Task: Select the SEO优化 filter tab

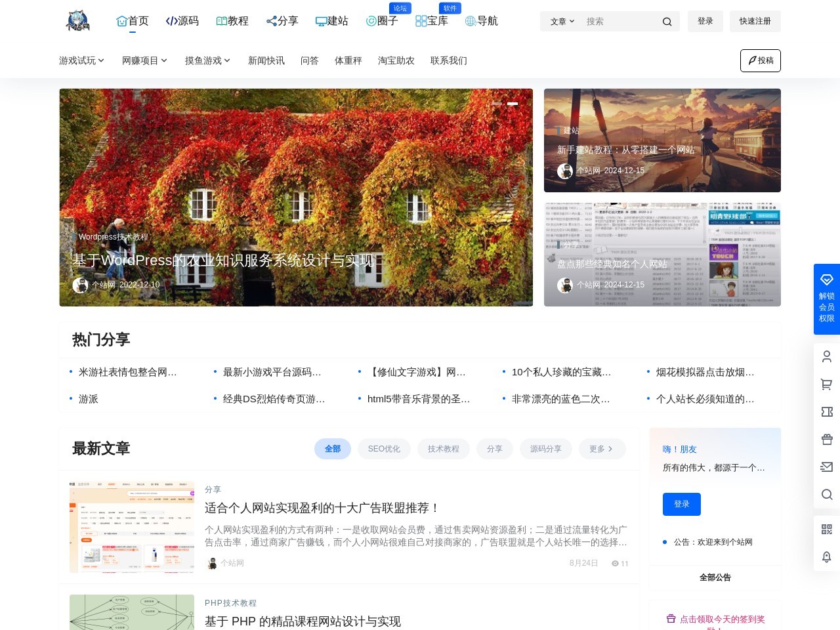Action: pos(384,449)
